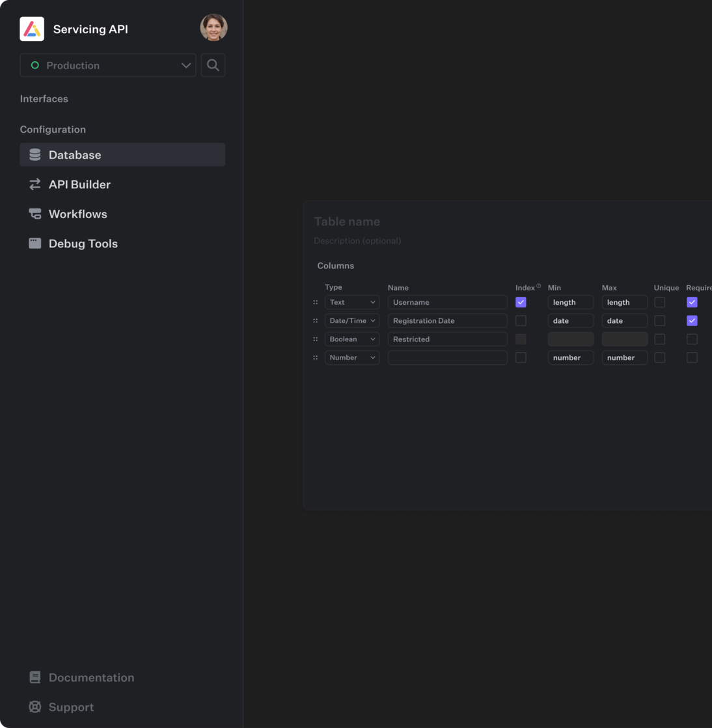The height and width of the screenshot is (728, 712).
Task: Open the Text type dropdown for Username
Action: 351,302
